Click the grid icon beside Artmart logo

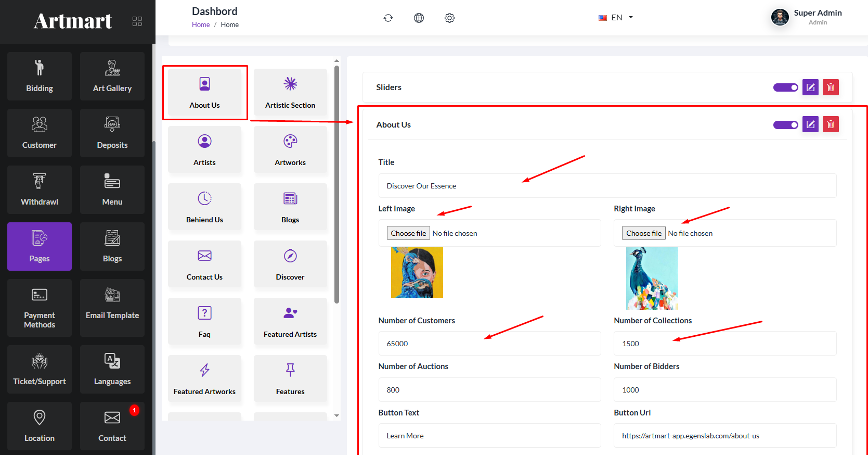[x=137, y=21]
